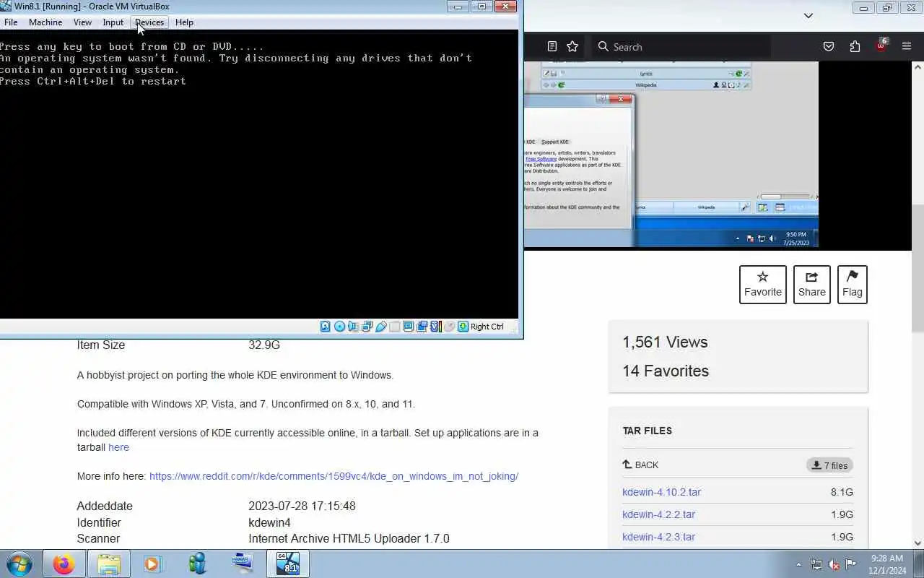Click the audio indicator in VM status bar
The width and height of the screenshot is (924, 578).
353,327
